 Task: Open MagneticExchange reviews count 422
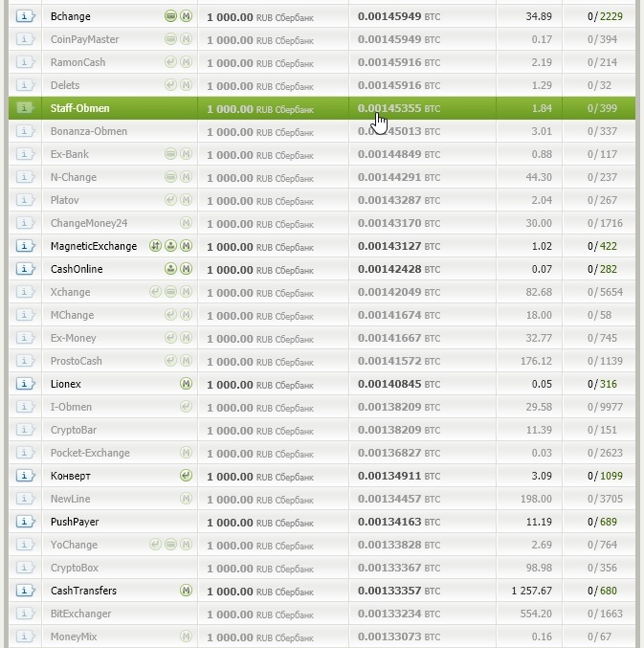click(x=609, y=246)
